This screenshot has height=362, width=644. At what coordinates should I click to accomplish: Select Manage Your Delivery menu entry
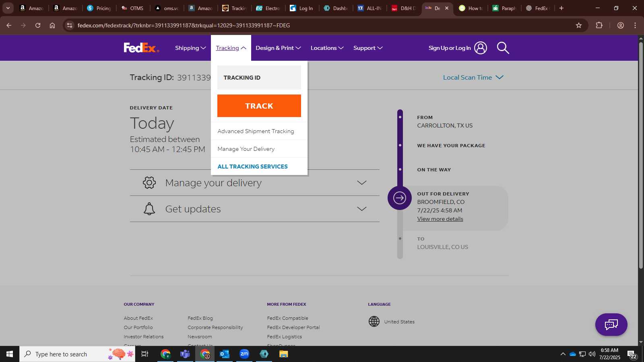(x=246, y=149)
